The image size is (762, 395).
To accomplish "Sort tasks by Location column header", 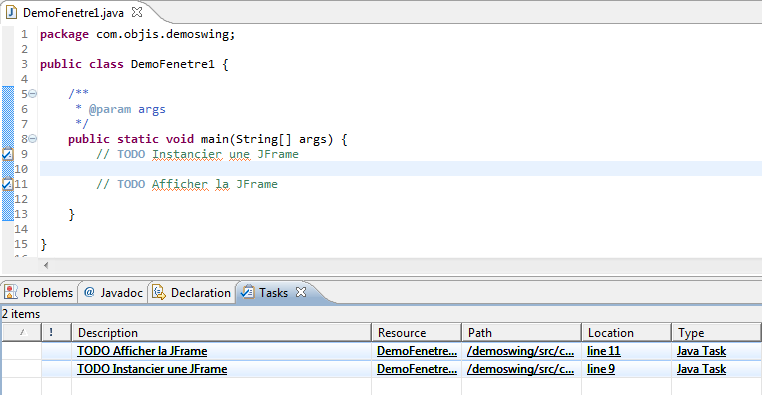I will pos(626,333).
